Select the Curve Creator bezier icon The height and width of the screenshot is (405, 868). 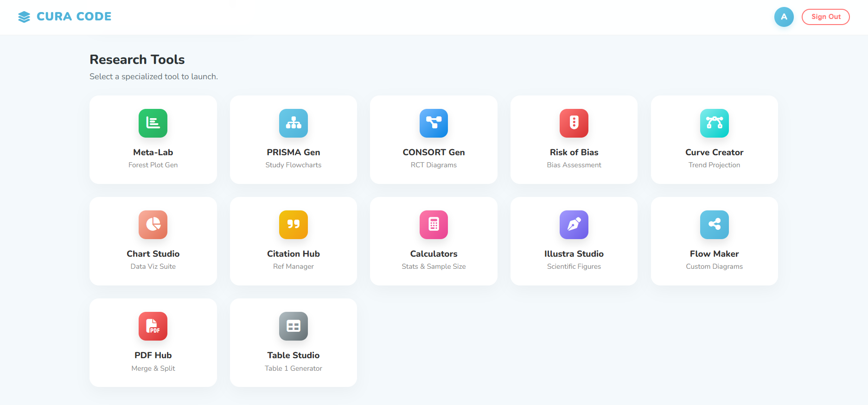coord(714,123)
